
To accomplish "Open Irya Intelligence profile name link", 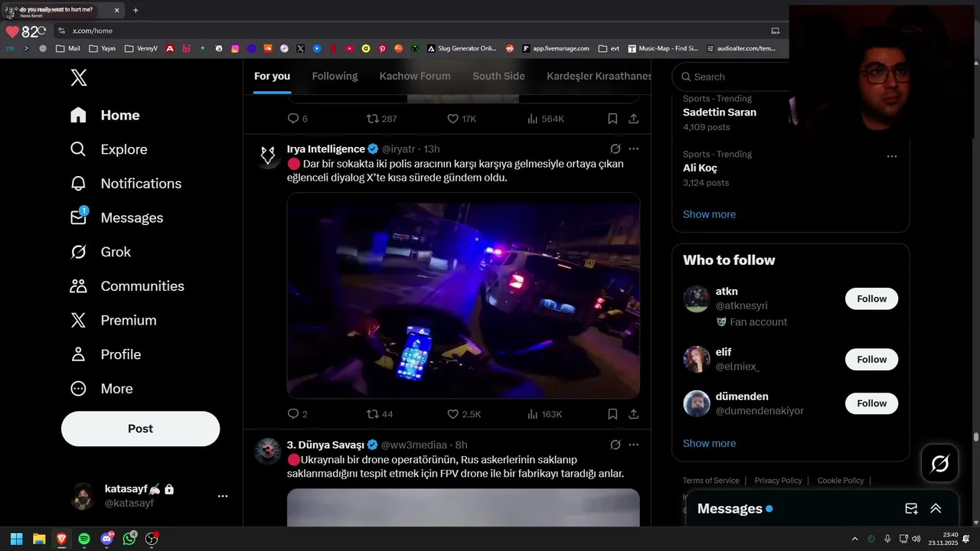I will (x=326, y=148).
